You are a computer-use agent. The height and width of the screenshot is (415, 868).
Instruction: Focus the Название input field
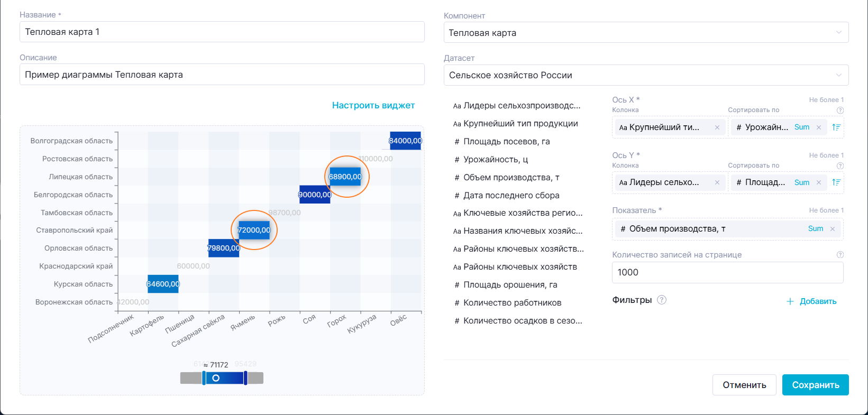point(222,32)
